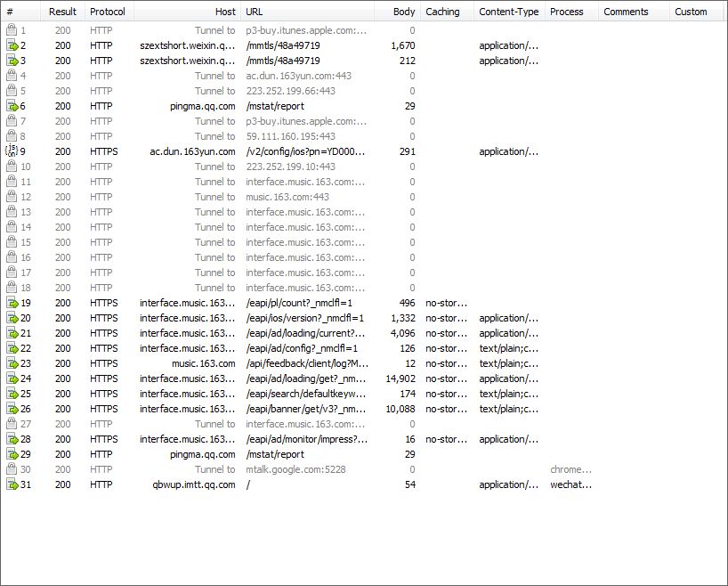728x586 pixels.
Task: Click the green arrow icon of session 22
Action: coord(12,348)
